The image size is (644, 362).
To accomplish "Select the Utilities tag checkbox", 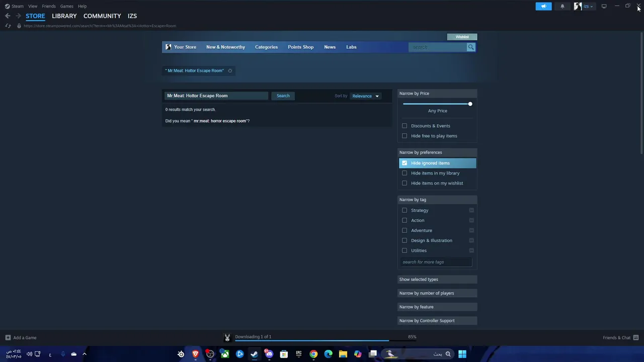I will tap(405, 250).
